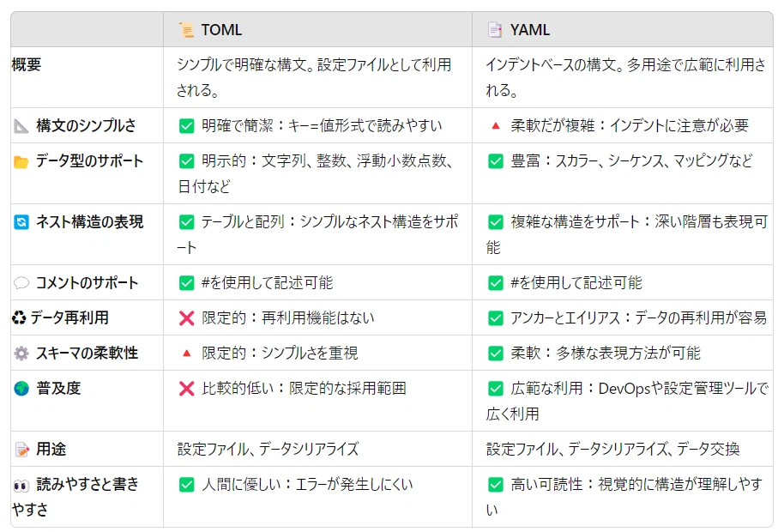Click the eyes icon by 読みやすさと書きやすさ
The width and height of the screenshot is (778, 532).
[x=21, y=485]
